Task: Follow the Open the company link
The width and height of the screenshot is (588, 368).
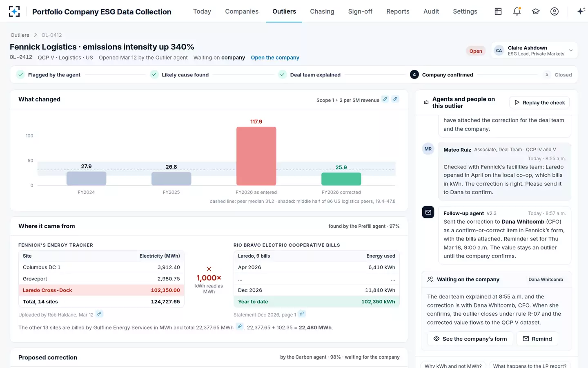Action: point(275,58)
